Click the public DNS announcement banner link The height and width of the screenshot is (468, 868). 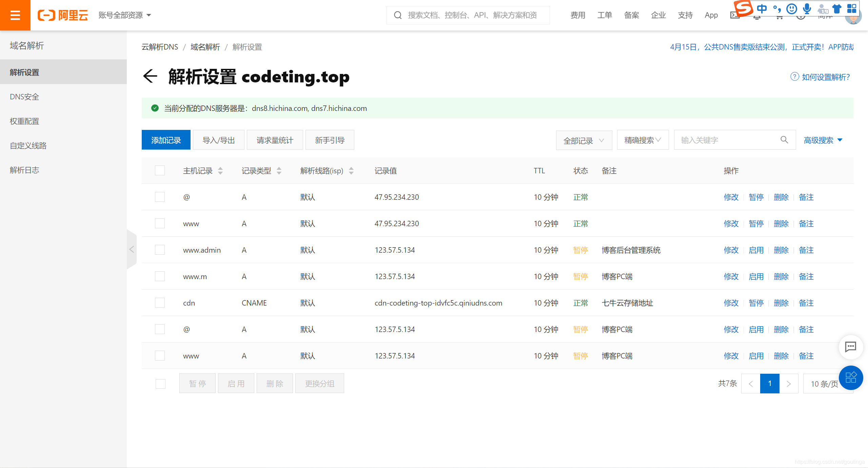coord(762,47)
